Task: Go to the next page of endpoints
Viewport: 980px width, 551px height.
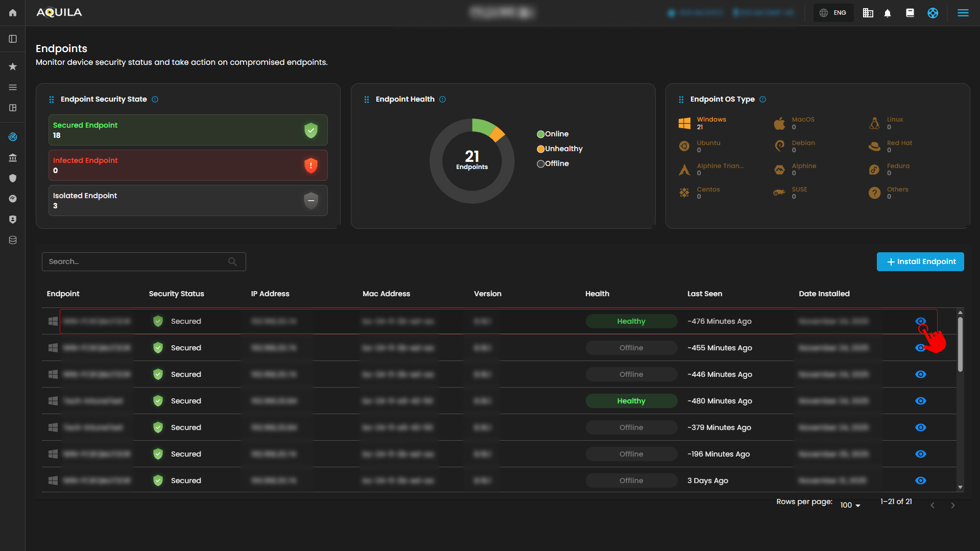Action: (x=952, y=506)
